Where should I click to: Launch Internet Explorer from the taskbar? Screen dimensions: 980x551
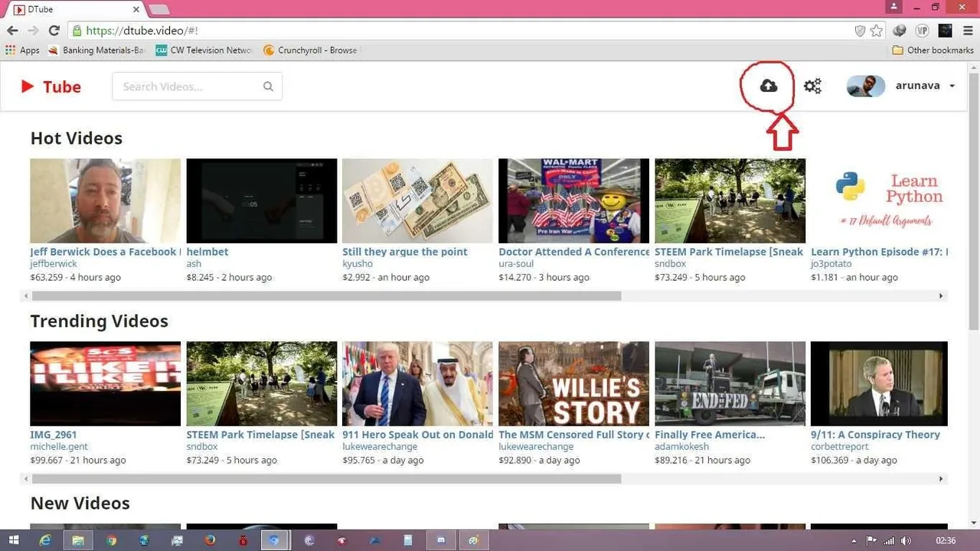pyautogui.click(x=45, y=540)
